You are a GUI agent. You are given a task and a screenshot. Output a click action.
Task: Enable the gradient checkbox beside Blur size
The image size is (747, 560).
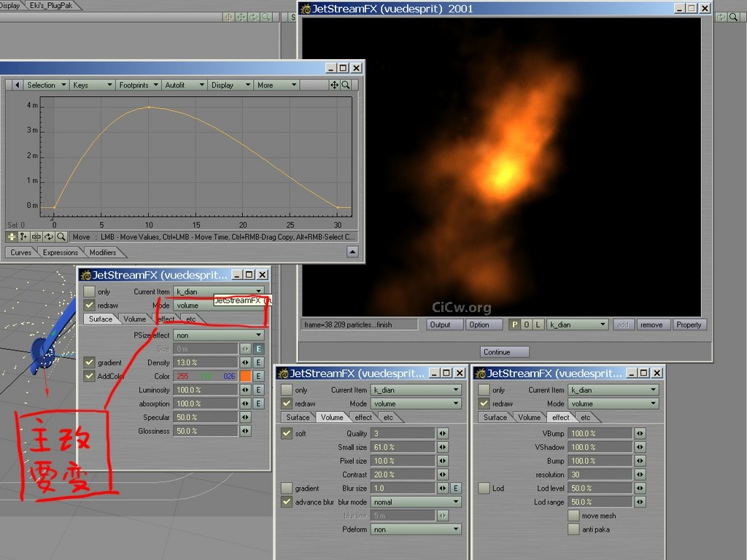286,488
